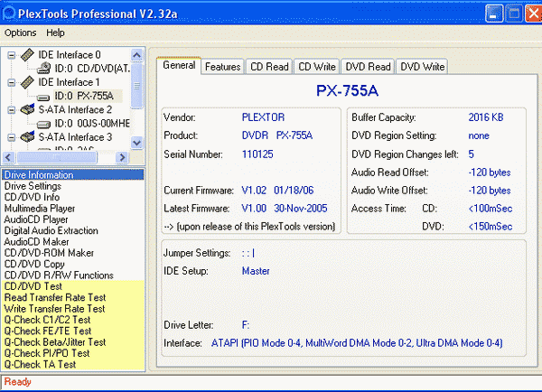The height and width of the screenshot is (392, 542).
Task: Open CD/DVD Test entry
Action: click(73, 286)
